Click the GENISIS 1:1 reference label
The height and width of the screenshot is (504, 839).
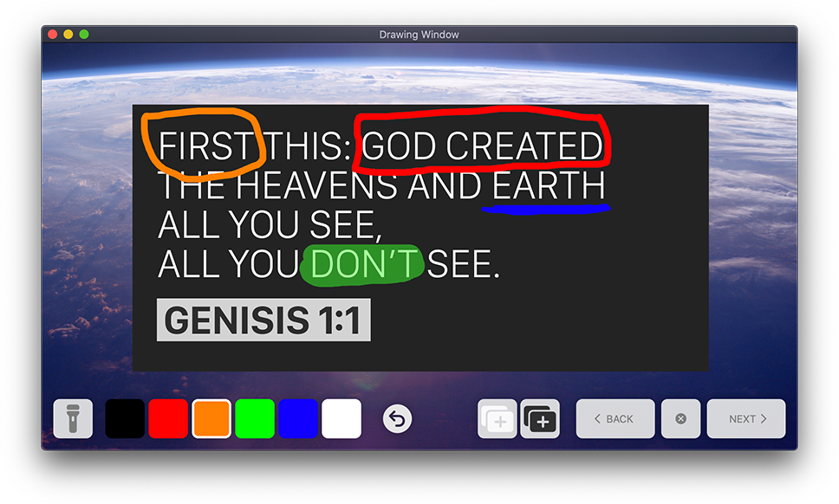click(263, 320)
